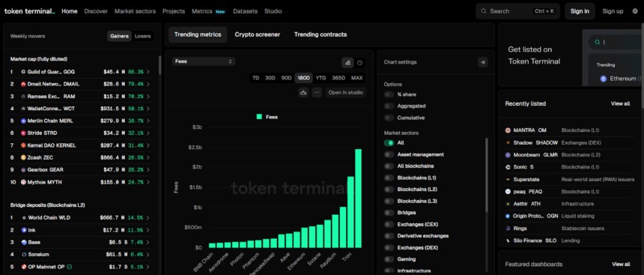The image size is (644, 275).
Task: Click the Origin Protocol OGN project icon
Action: pyautogui.click(x=508, y=216)
